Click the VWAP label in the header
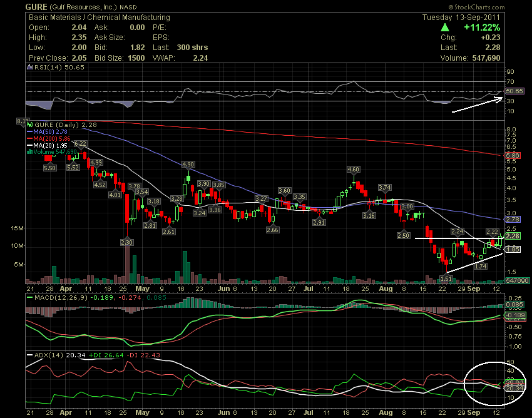Viewport: 532px width, 418px height. [x=164, y=58]
